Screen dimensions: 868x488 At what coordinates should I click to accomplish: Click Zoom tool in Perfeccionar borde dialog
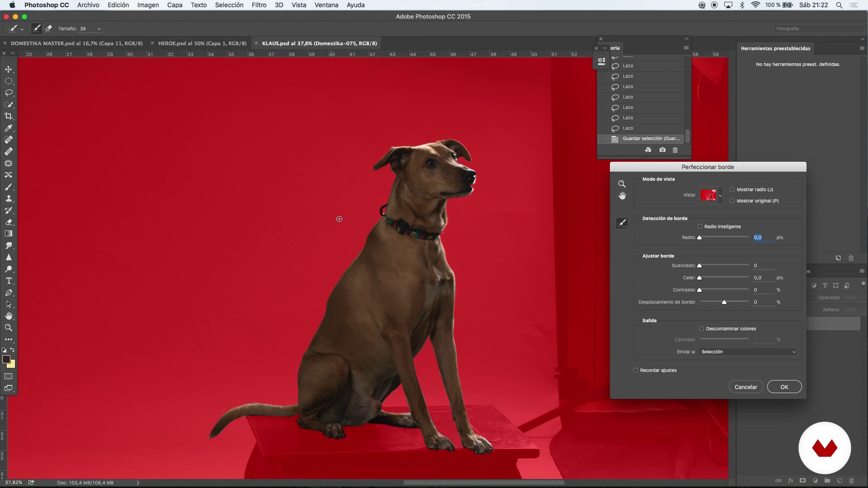point(622,184)
